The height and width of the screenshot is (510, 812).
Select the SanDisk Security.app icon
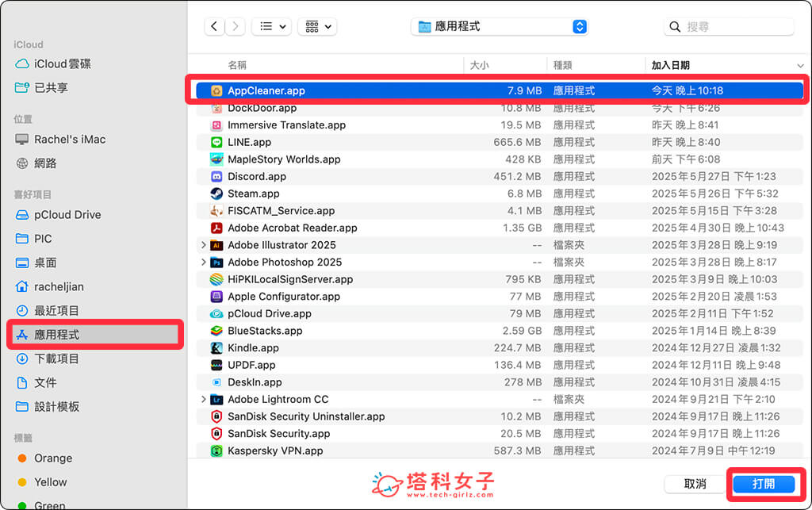(x=216, y=433)
